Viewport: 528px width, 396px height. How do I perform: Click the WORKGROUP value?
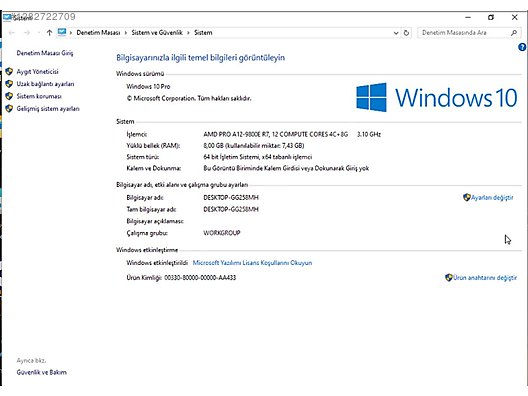pyautogui.click(x=222, y=233)
